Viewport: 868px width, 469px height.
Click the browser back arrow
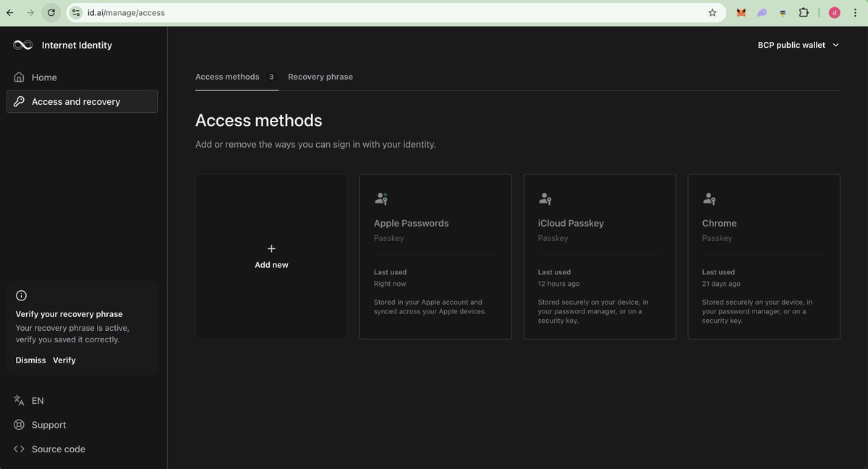(x=10, y=12)
